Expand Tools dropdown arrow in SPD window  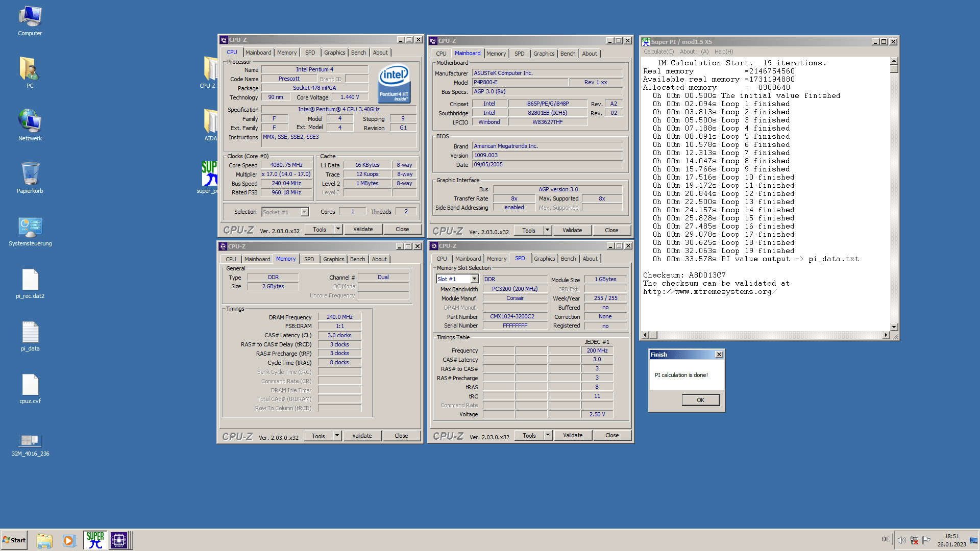tap(548, 436)
